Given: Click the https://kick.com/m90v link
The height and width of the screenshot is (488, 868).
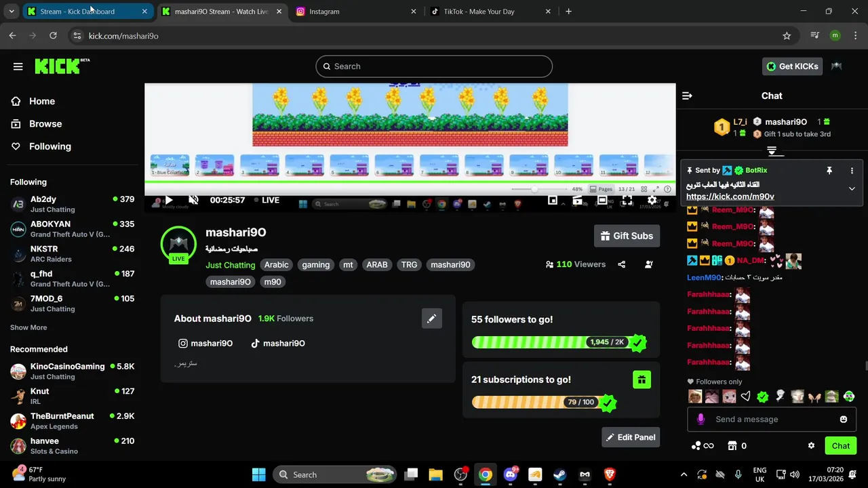Looking at the screenshot, I should tap(730, 197).
